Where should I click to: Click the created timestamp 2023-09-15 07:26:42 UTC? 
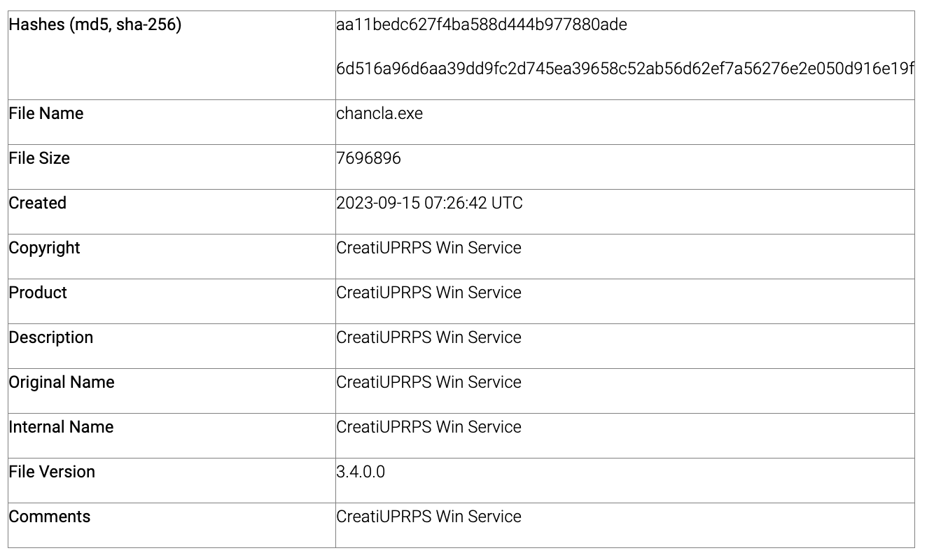tap(430, 203)
